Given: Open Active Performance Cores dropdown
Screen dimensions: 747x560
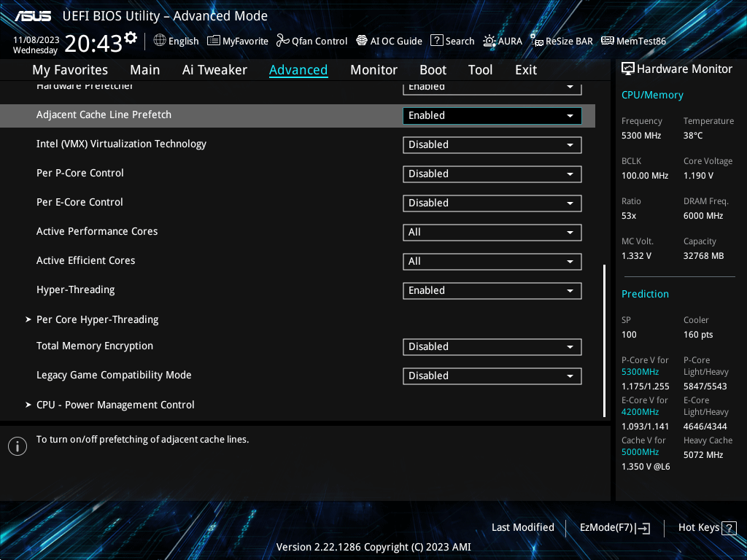Looking at the screenshot, I should coord(492,233).
